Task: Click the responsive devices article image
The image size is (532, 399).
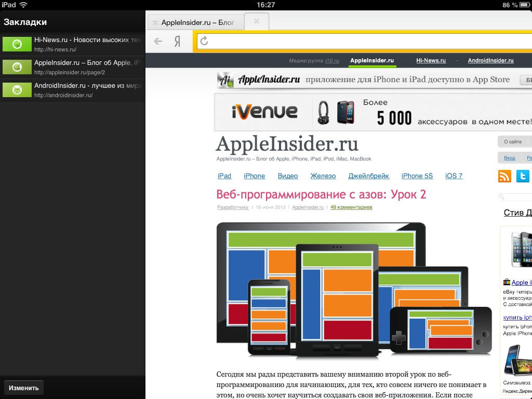Action: [x=354, y=290]
